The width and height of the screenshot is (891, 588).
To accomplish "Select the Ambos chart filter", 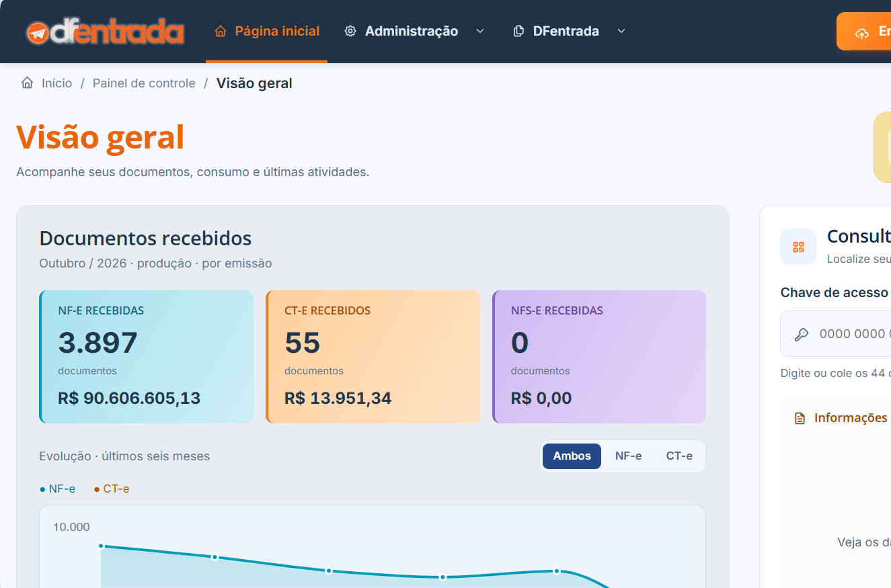I will 572,456.
